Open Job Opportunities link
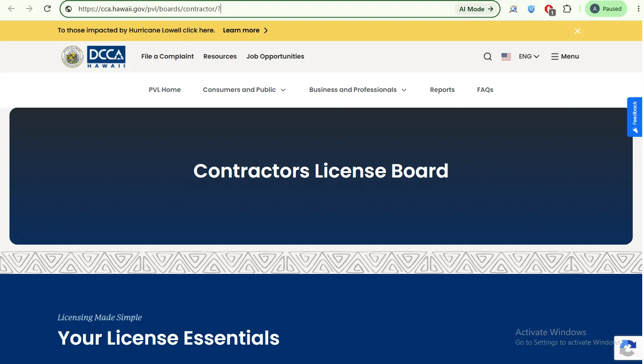Image resolution: width=644 pixels, height=364 pixels. [275, 56]
